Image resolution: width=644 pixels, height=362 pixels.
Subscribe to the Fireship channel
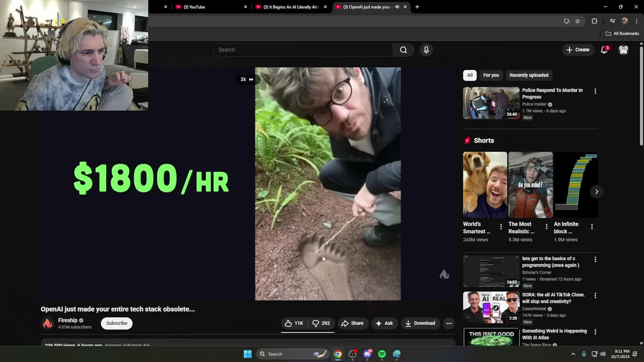[117, 323]
